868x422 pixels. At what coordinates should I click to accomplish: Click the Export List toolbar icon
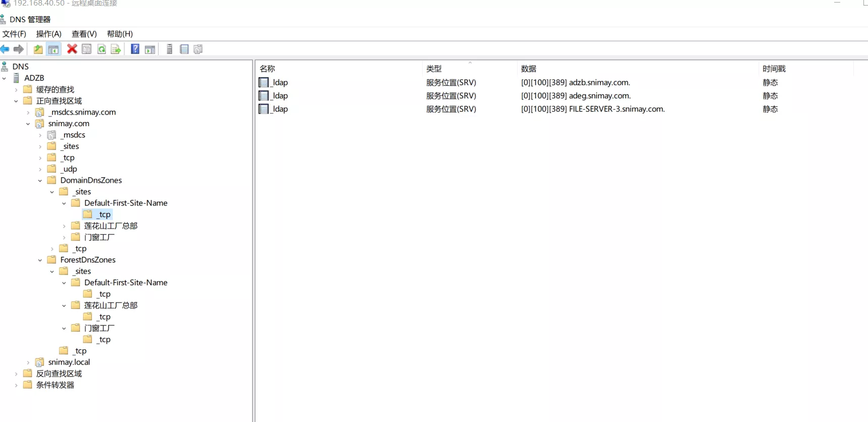tap(116, 49)
